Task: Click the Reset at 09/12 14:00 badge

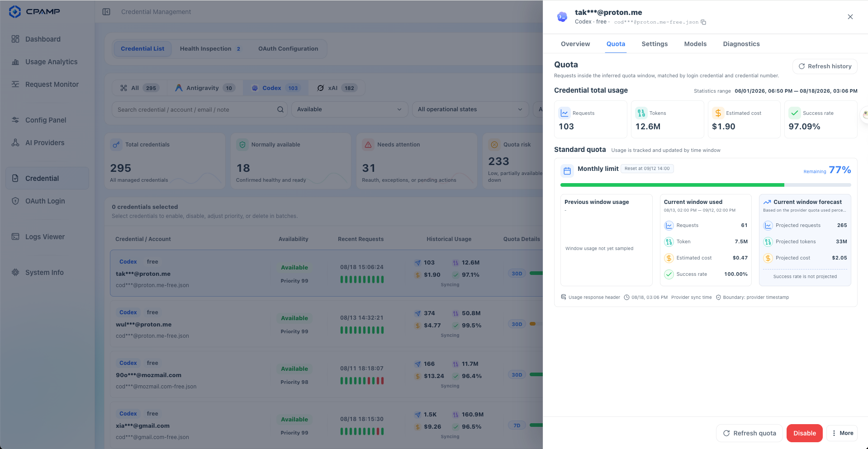Action: [647, 168]
